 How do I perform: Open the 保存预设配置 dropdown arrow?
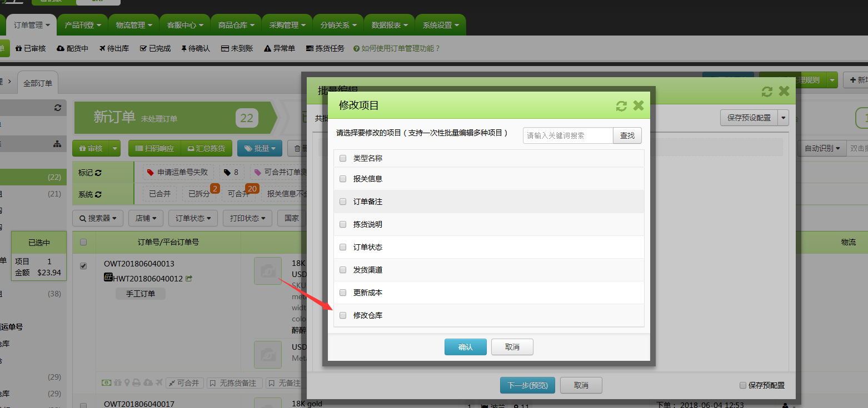[784, 118]
